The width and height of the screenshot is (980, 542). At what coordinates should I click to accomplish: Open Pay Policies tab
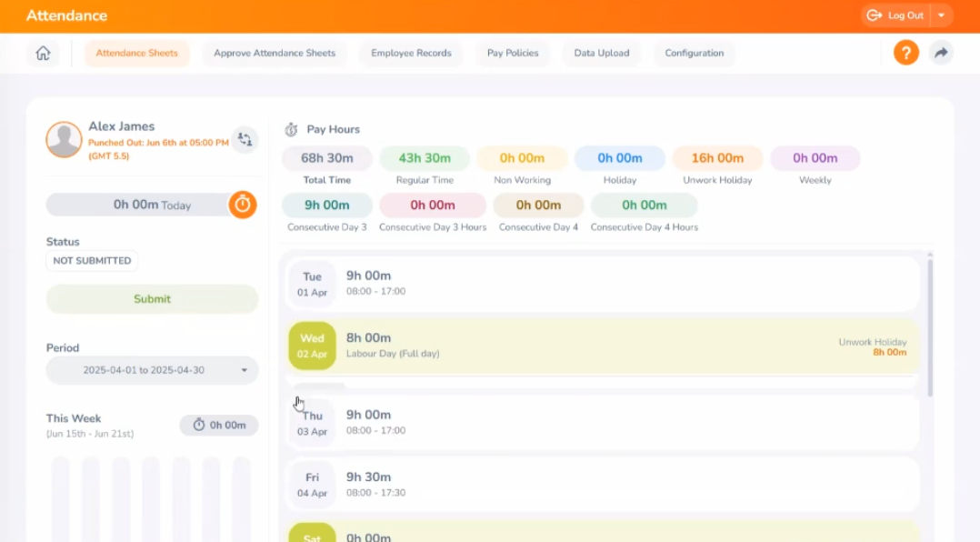[x=513, y=53]
